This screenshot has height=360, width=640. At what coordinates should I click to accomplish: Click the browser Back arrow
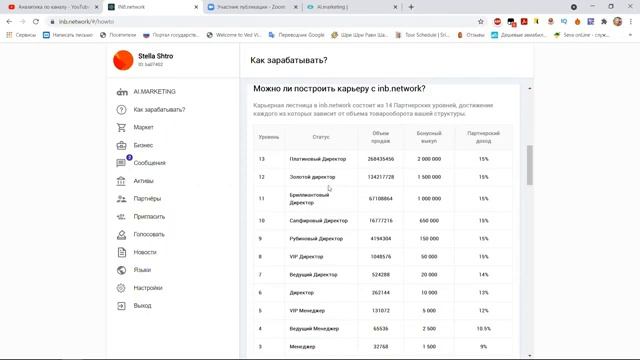click(9, 22)
